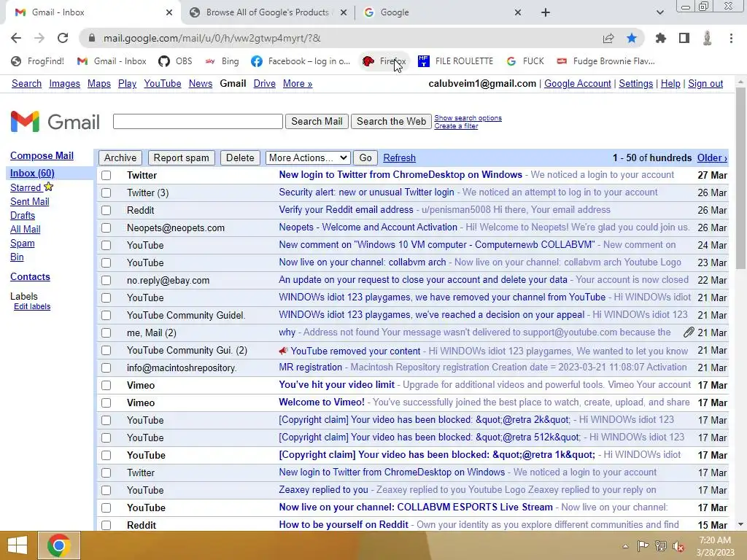Check the 'me, Mail (2)' email checkbox
The image size is (747, 560).
click(x=107, y=332)
